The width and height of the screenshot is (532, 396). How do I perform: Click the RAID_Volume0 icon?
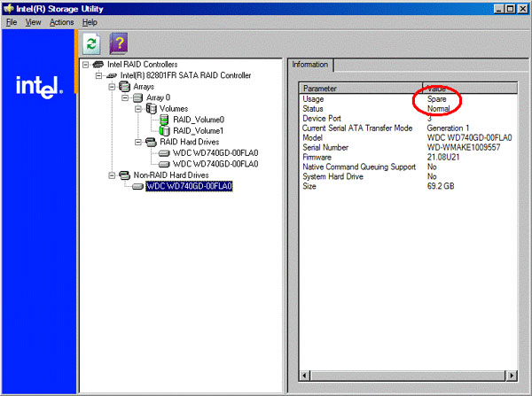(x=164, y=120)
